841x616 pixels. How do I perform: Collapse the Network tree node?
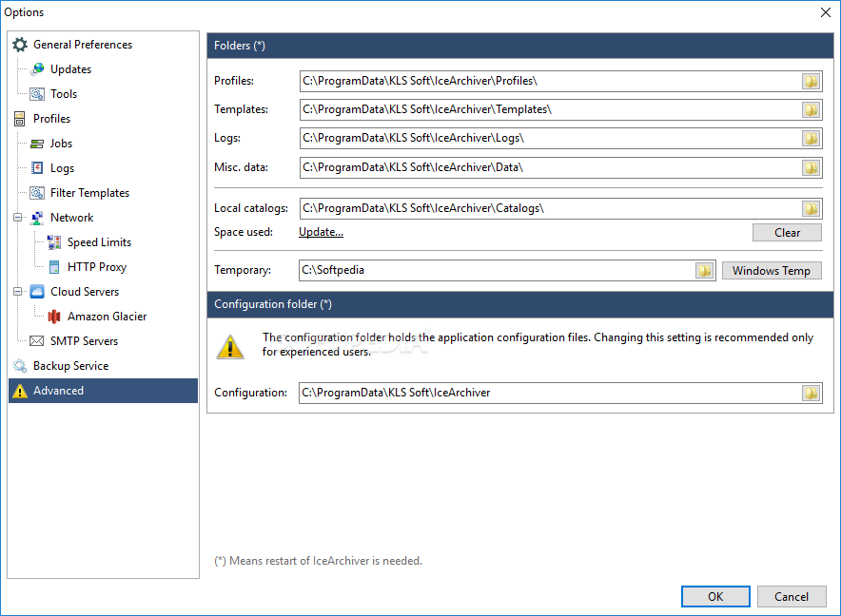point(18,217)
